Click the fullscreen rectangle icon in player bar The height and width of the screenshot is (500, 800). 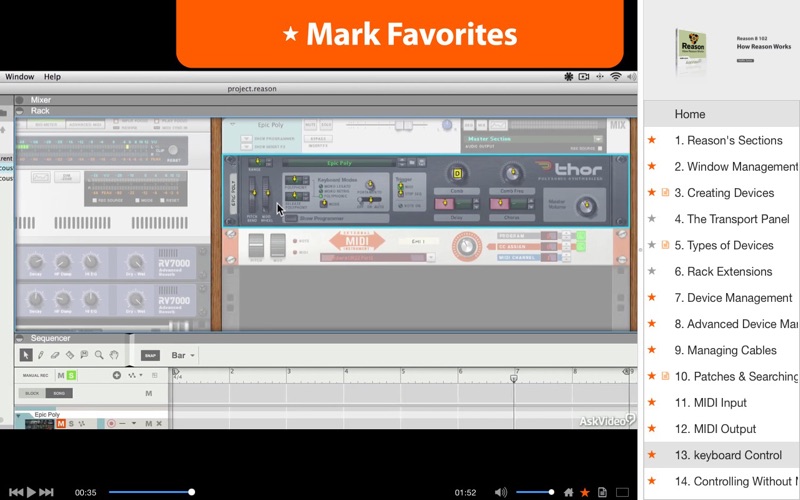[x=622, y=492]
